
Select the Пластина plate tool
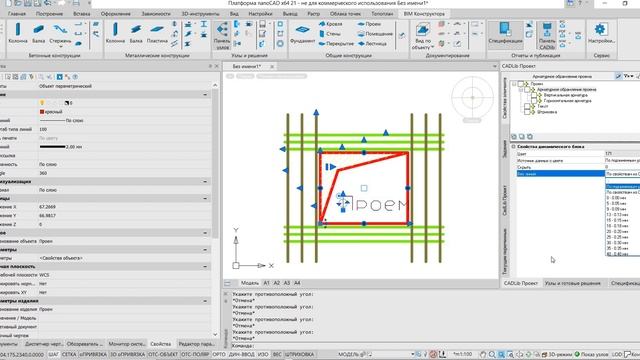pyautogui.click(x=157, y=33)
